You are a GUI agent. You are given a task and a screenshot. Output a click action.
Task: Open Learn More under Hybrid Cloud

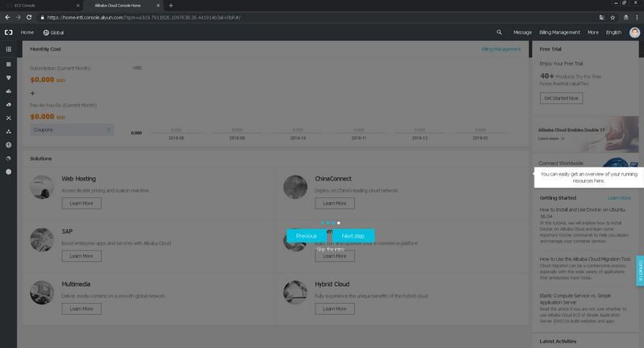[335, 309]
